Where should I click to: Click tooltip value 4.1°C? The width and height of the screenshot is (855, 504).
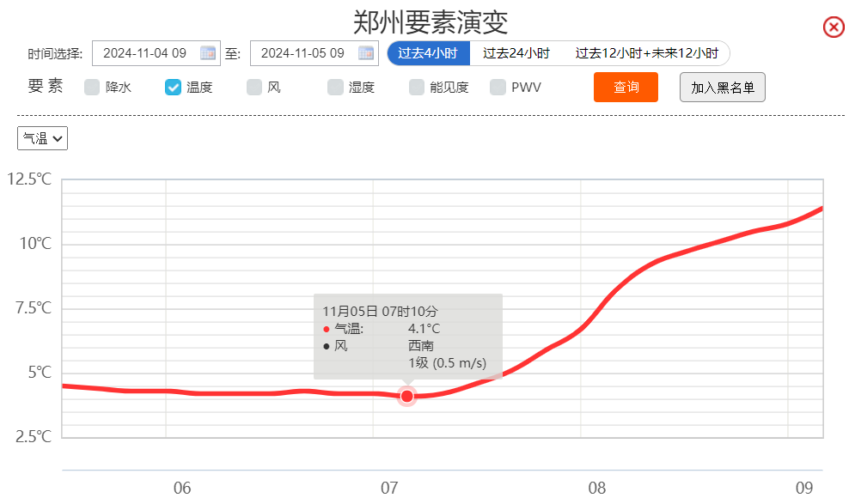[x=424, y=329]
